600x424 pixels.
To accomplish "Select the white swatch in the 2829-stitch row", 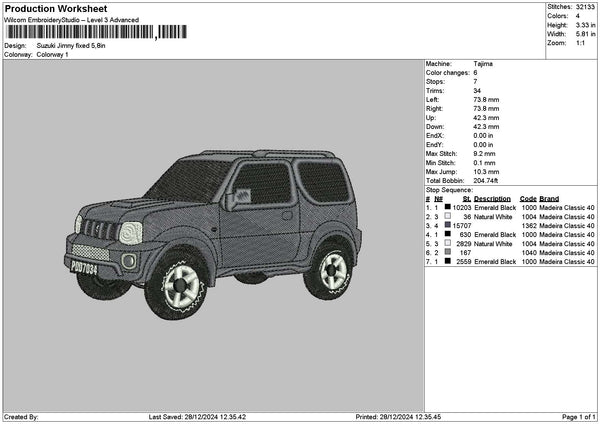I will (x=447, y=243).
